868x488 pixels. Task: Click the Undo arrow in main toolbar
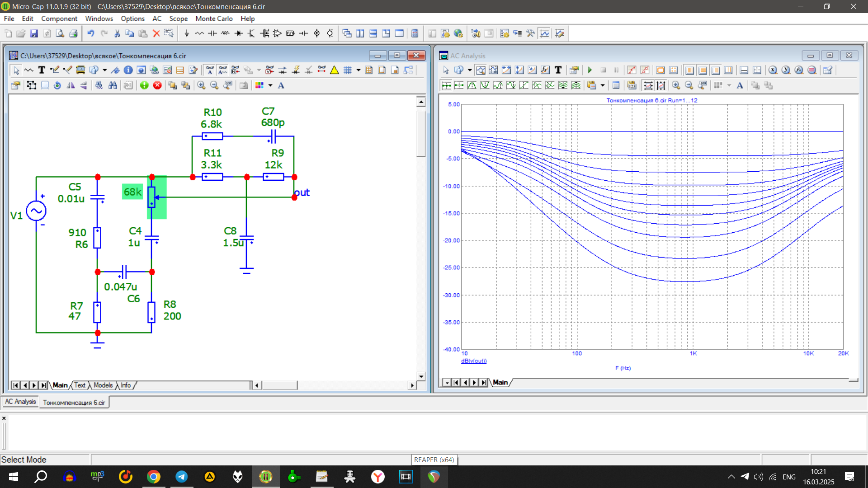pyautogui.click(x=90, y=33)
